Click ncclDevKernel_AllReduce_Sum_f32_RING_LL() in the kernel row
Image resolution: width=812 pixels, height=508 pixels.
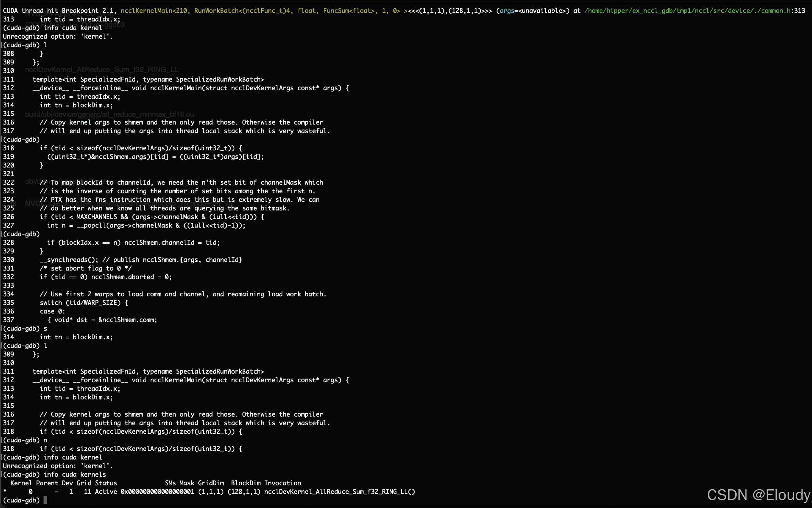coord(339,492)
